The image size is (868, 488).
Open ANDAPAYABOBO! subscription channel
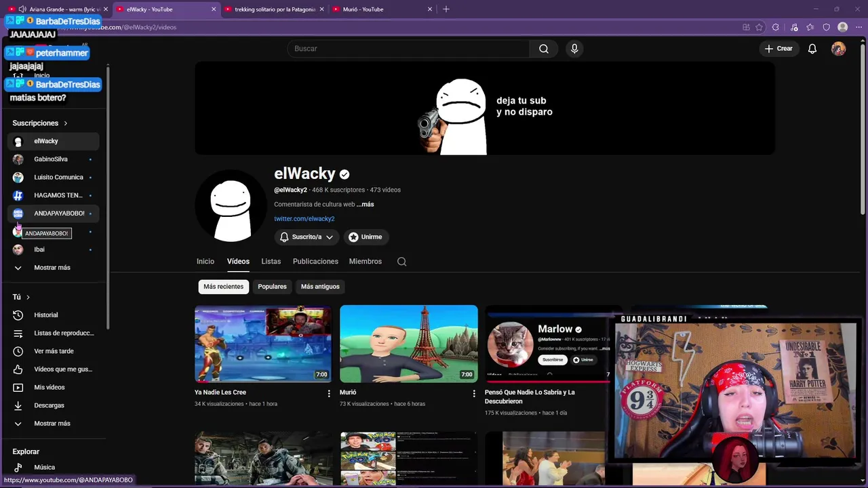[54, 213]
